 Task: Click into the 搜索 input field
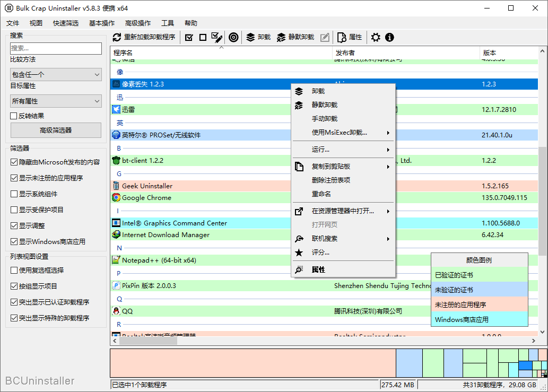[56, 48]
